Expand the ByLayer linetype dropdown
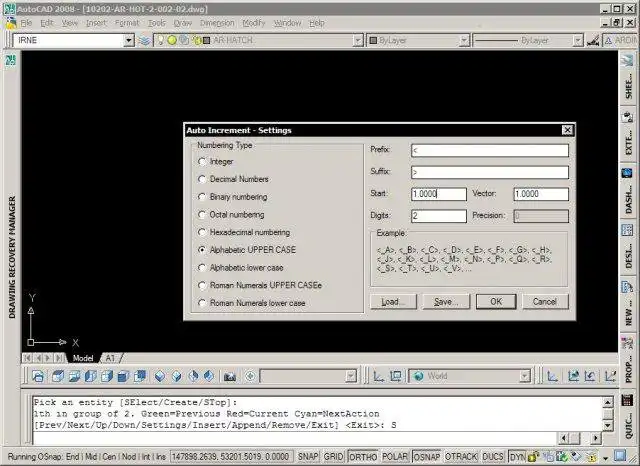The width and height of the screenshot is (640, 466). [x=578, y=40]
